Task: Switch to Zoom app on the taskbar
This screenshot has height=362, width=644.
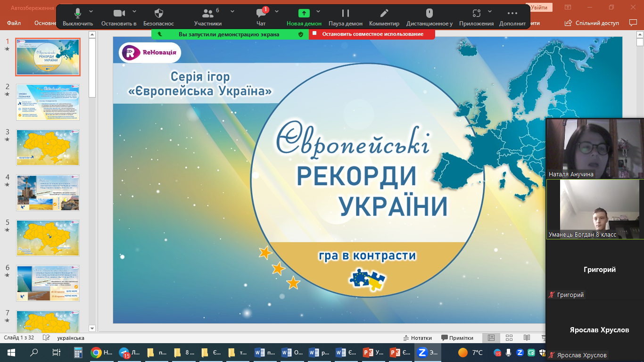Action: [428, 353]
